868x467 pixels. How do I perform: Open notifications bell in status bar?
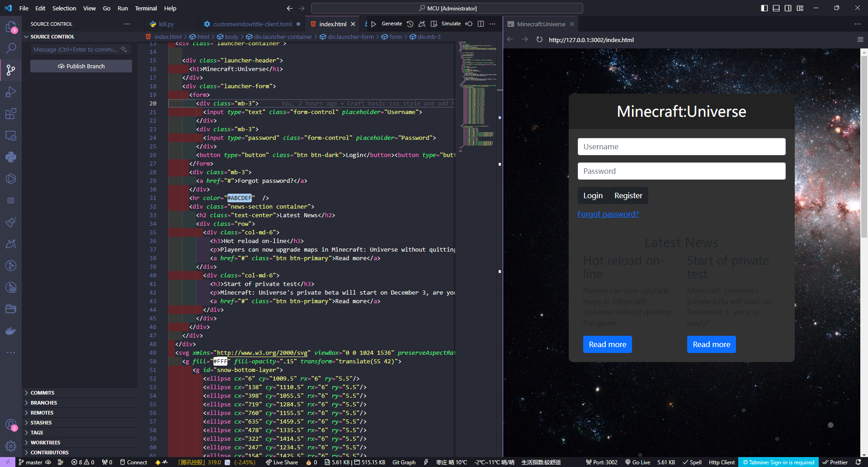858,462
